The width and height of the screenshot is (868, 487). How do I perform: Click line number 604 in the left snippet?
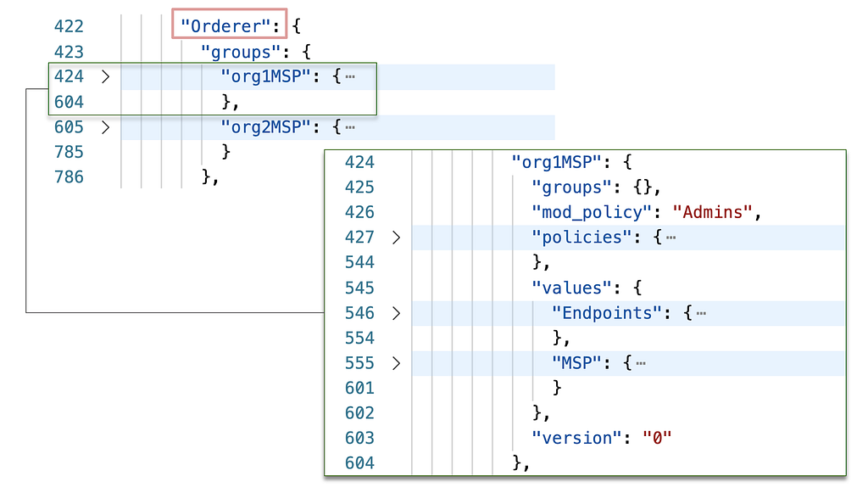click(x=70, y=102)
